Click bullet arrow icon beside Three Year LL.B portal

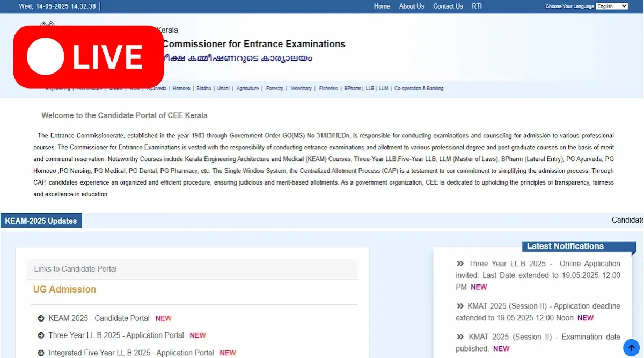[x=41, y=335]
